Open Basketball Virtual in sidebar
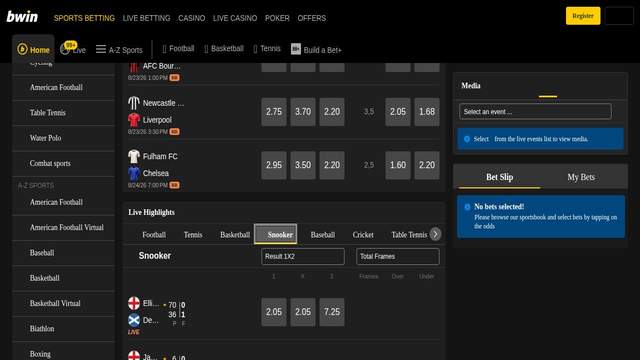The width and height of the screenshot is (640, 360). tap(64, 304)
